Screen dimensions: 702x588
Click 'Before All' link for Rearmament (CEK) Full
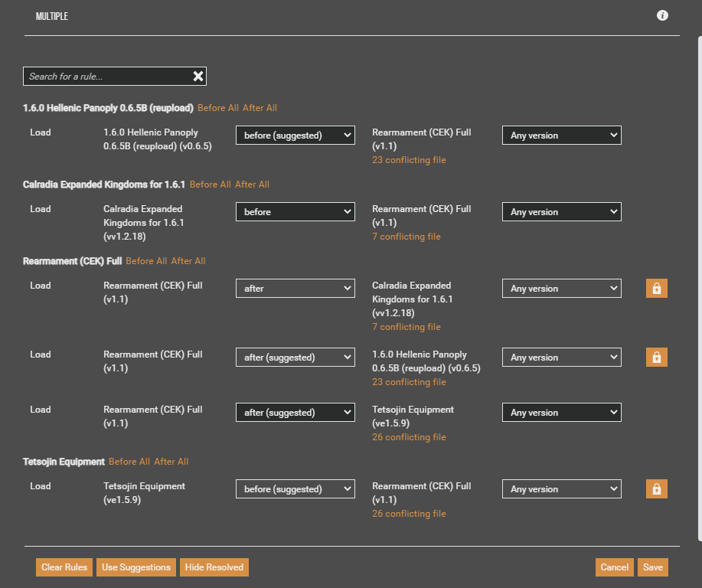click(x=146, y=261)
